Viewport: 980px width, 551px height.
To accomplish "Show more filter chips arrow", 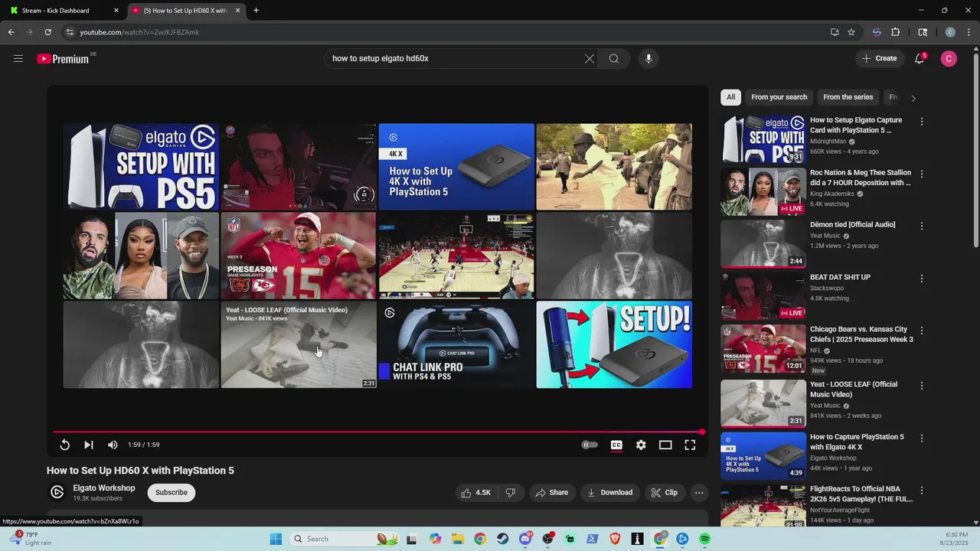I will [913, 98].
